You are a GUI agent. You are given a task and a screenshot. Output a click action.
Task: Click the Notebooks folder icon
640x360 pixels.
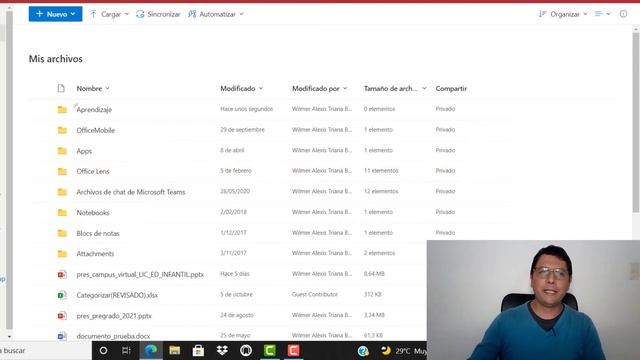point(62,212)
